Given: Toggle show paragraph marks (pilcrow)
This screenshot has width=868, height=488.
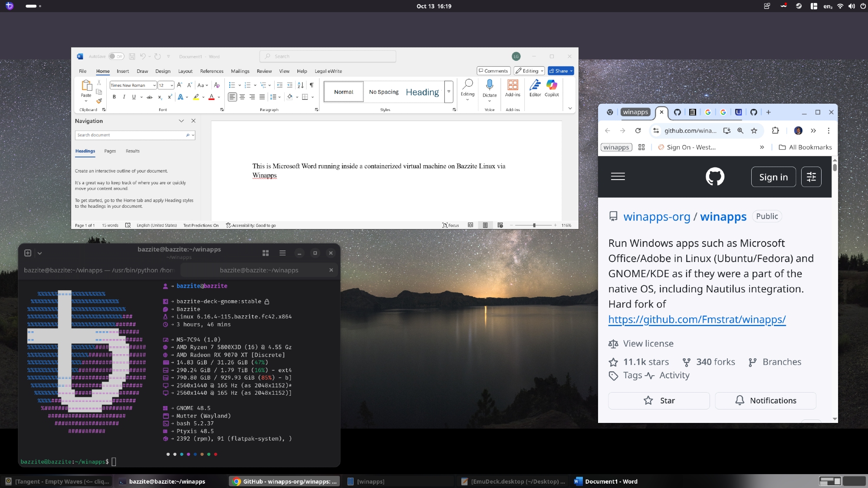Looking at the screenshot, I should click(x=312, y=85).
